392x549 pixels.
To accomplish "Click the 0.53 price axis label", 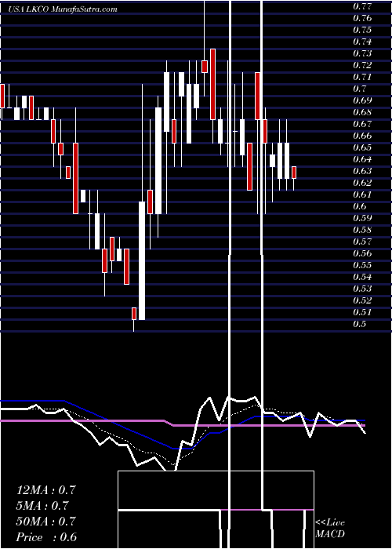I will [x=361, y=289].
